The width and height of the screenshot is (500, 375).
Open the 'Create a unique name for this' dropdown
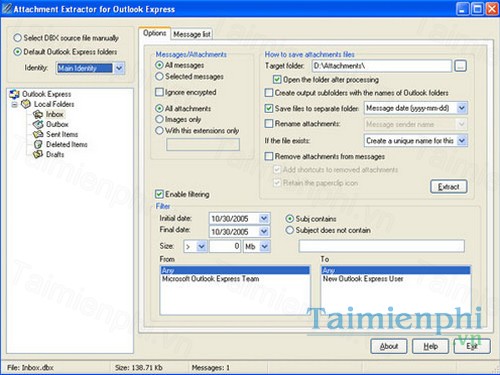(462, 141)
